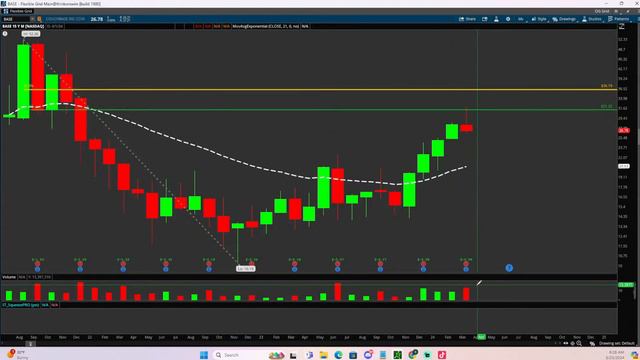This screenshot has width=640, height=360.
Task: Click the OG Grid label
Action: click(602, 11)
